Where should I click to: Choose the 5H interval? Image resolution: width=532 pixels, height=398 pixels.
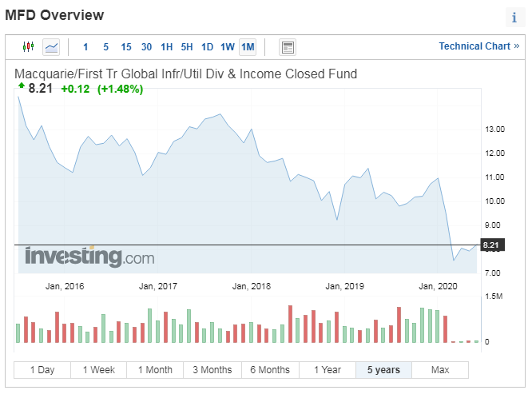(187, 47)
